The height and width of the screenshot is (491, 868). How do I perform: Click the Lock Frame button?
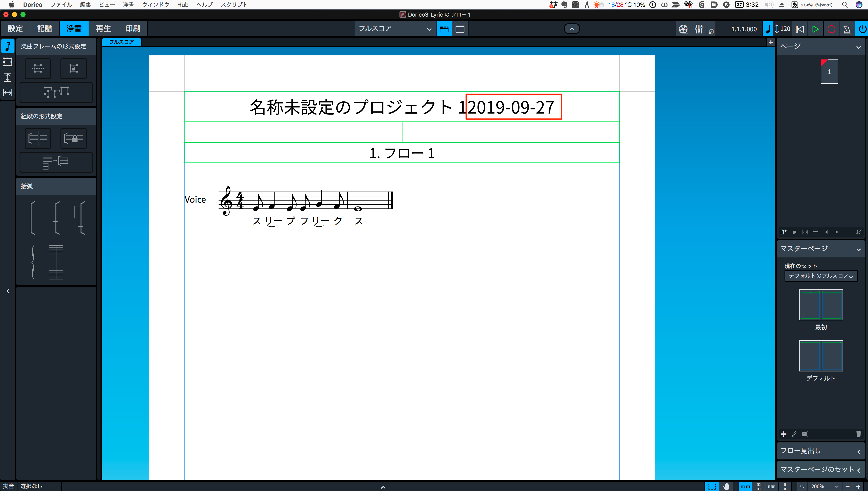pos(73,68)
